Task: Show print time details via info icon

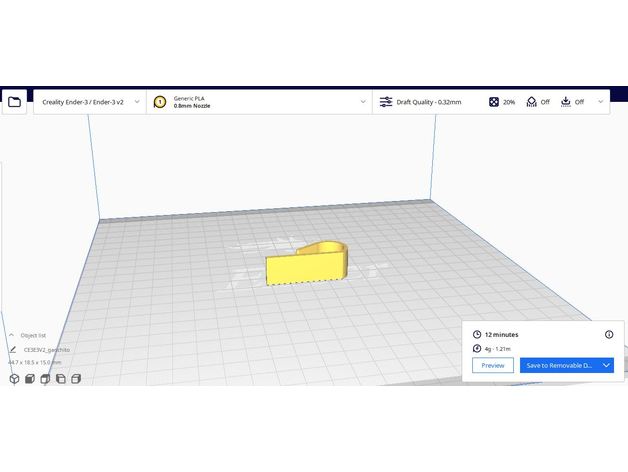Action: point(609,334)
